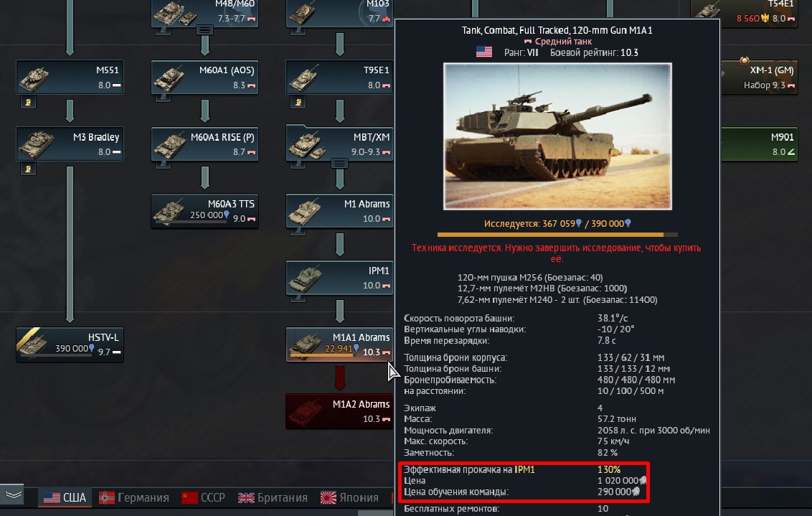This screenshot has height=516, width=812.
Task: Click the XM-1 (GM) premium tank
Action: point(759,78)
